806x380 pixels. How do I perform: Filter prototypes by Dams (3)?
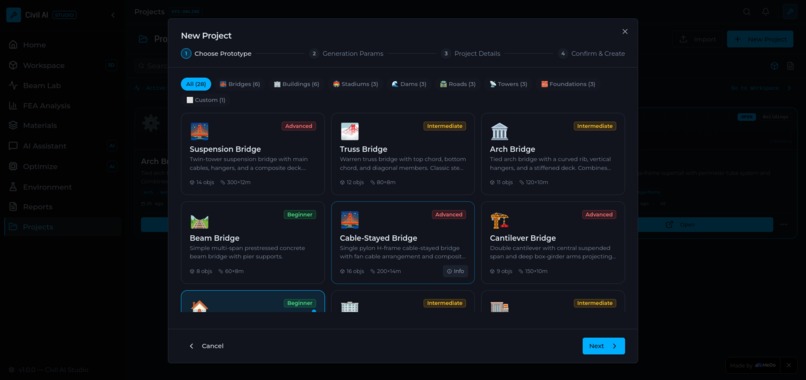409,84
